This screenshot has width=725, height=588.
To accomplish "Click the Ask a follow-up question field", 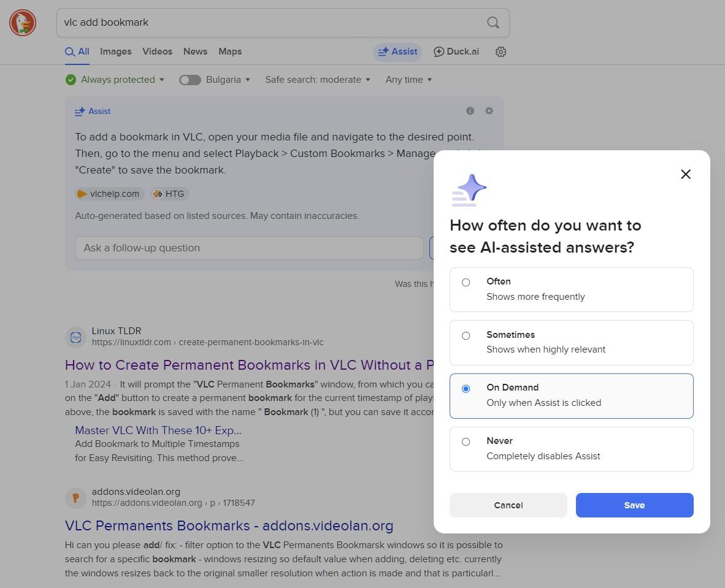I will coord(249,248).
